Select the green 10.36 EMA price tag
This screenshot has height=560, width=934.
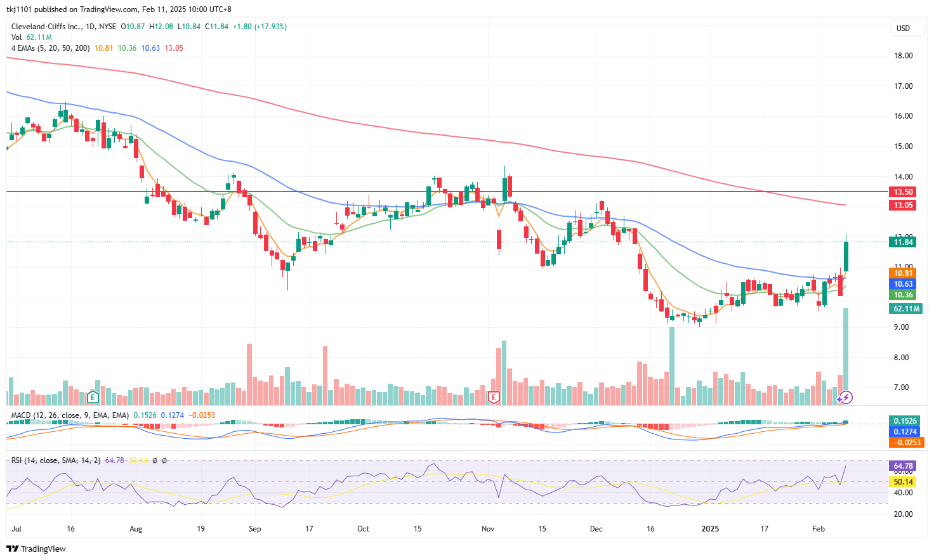904,295
